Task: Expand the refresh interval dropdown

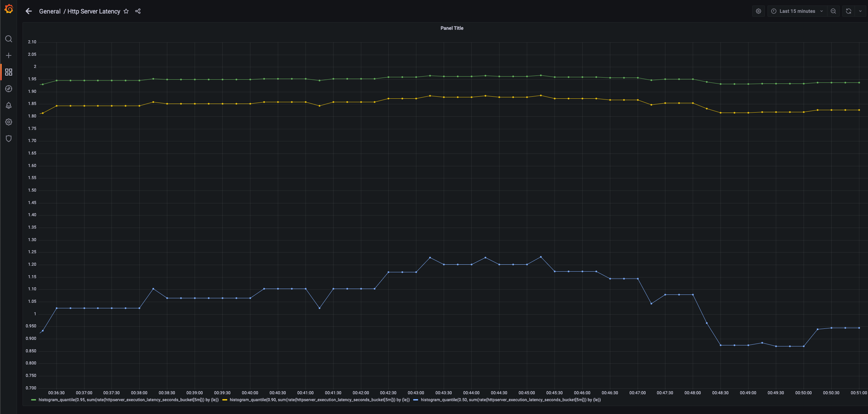Action: 860,11
